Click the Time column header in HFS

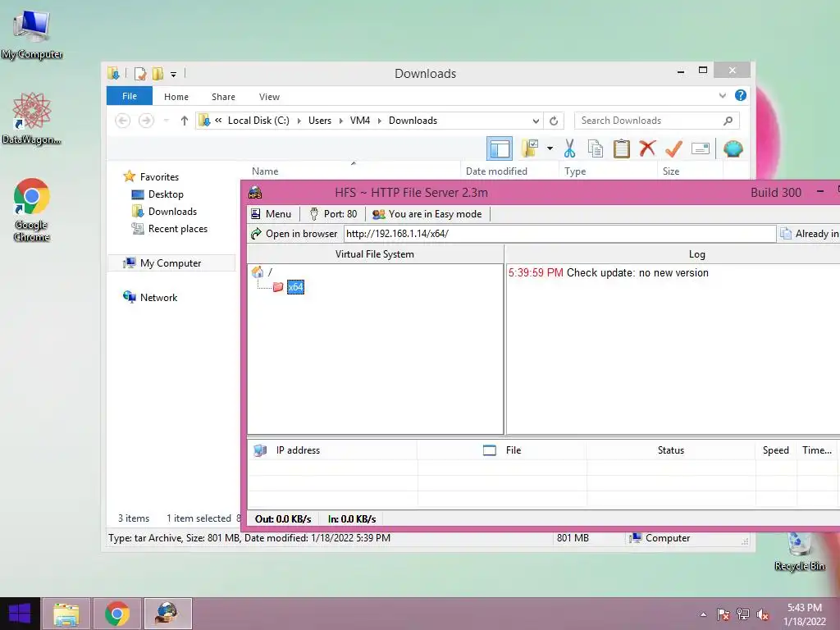pyautogui.click(x=817, y=450)
